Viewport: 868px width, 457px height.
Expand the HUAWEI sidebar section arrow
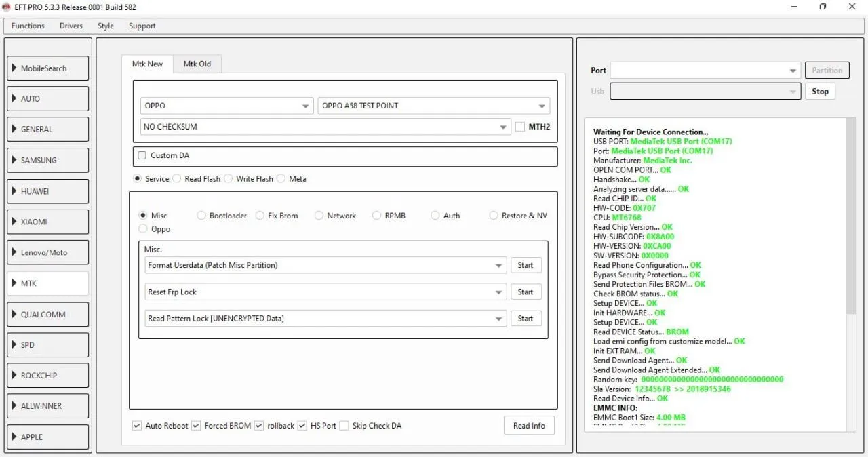coord(14,191)
